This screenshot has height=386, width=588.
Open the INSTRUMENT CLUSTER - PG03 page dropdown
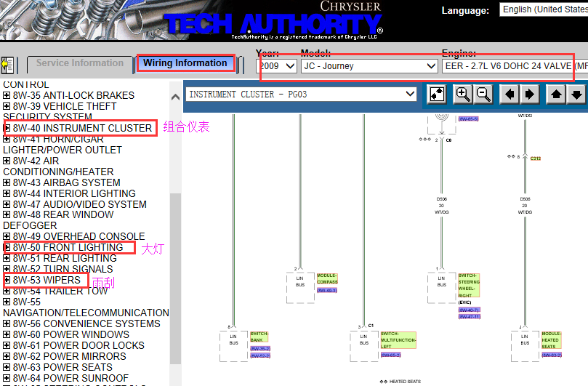point(301,95)
